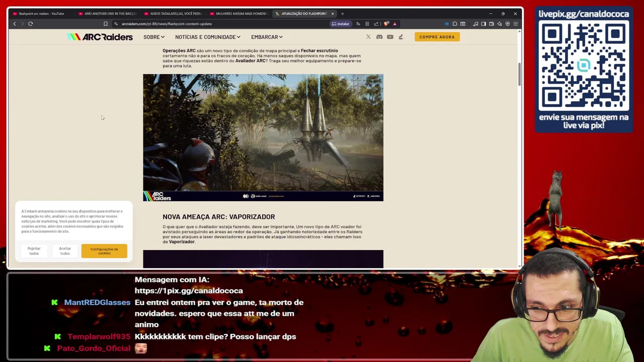Open Brave Rewards triangle icon
Viewport: 644px width, 362px height.
tap(394, 24)
